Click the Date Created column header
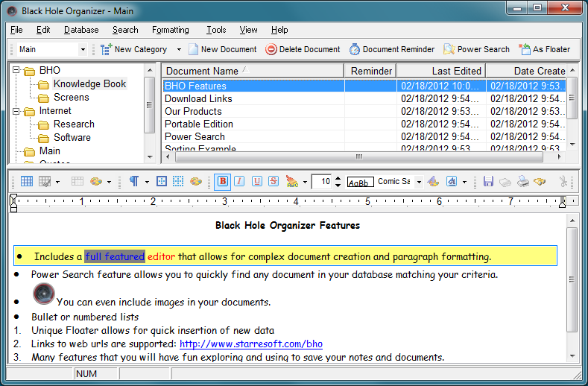588x386 pixels. pyautogui.click(x=525, y=71)
